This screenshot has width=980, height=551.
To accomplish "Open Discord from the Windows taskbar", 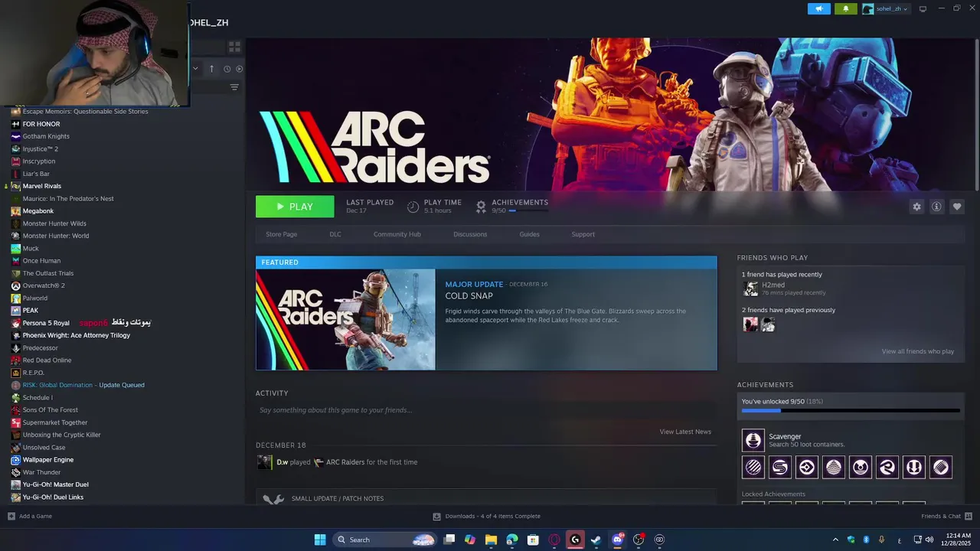I will pos(617,540).
